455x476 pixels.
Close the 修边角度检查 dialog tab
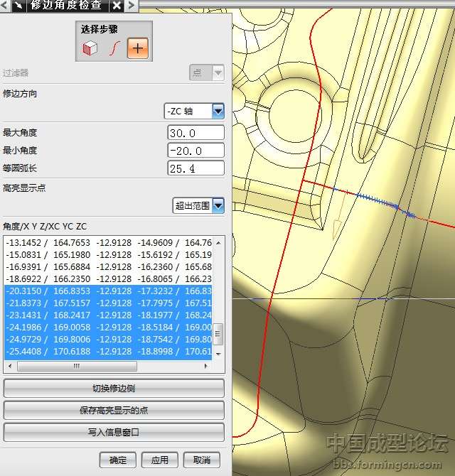point(117,6)
